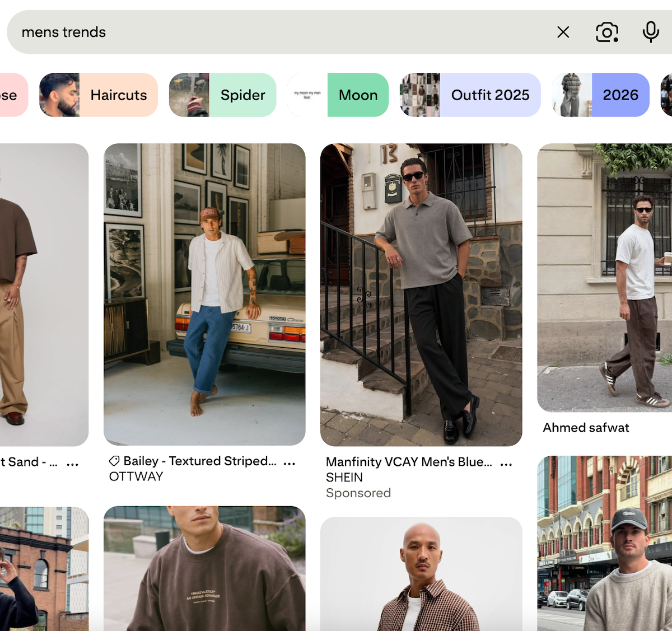The height and width of the screenshot is (631, 672).
Task: Click the product tag icon beside Bailey
Action: [x=114, y=461]
